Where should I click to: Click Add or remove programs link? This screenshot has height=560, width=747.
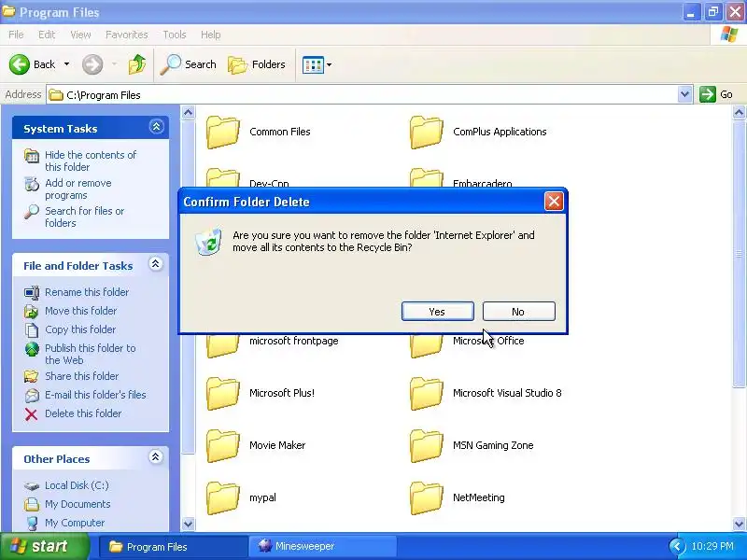point(78,189)
